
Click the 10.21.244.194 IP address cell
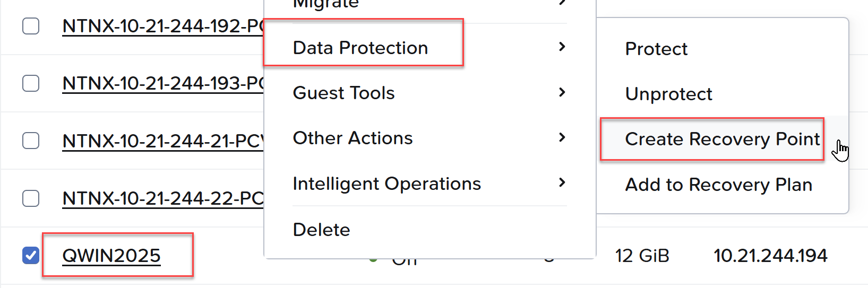[x=770, y=256]
